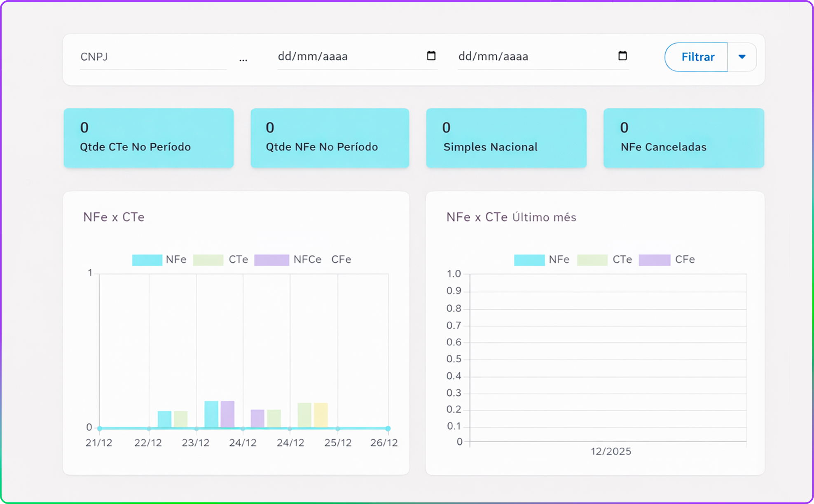Select the NFe Canceladas card
Viewport: 814px width, 504px height.
click(x=683, y=138)
